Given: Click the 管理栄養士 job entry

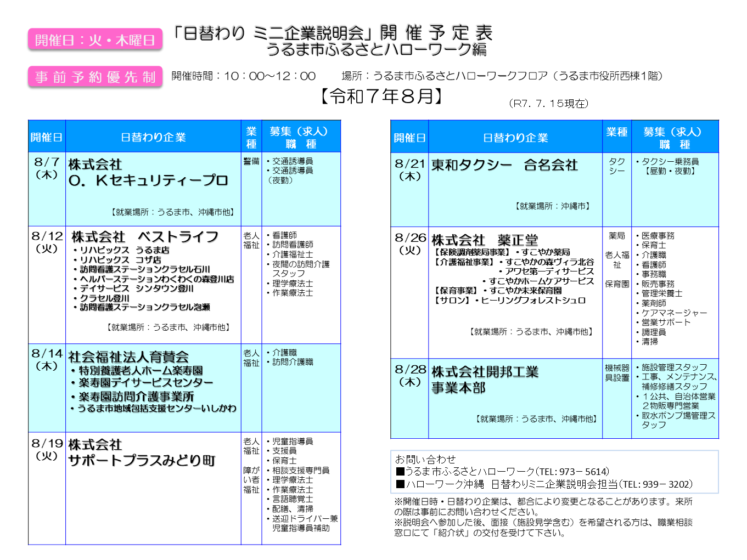Looking at the screenshot, I should click(659, 293).
